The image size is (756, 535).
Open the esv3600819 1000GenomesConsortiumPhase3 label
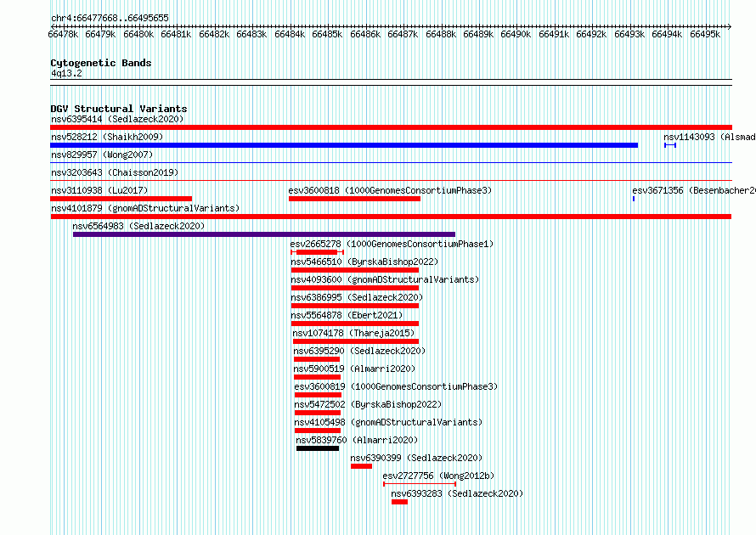coord(396,386)
